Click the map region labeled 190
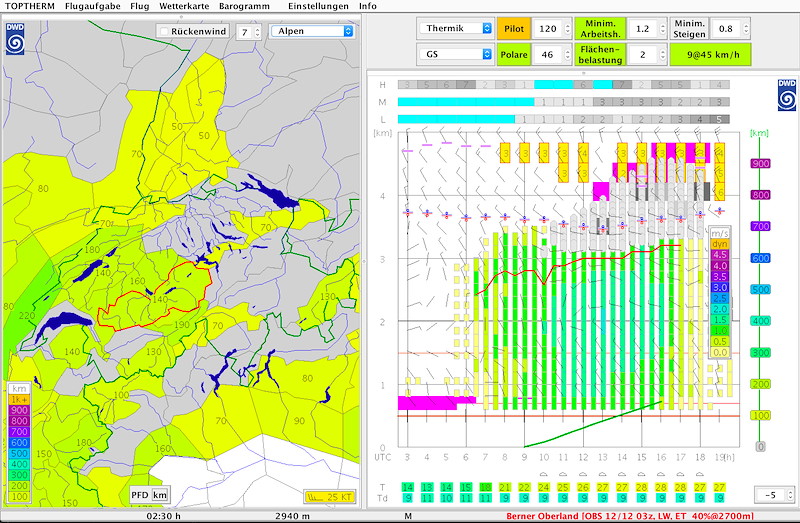Image resolution: width=800 pixels, height=523 pixels. click(x=182, y=325)
